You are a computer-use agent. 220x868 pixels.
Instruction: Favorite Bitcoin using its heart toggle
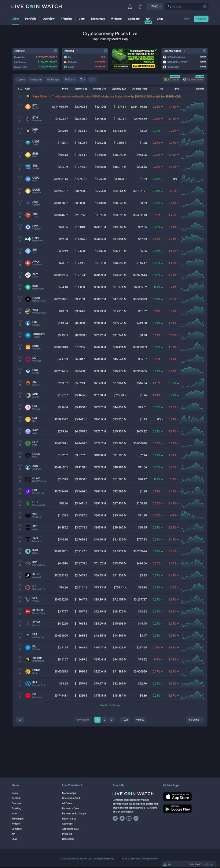pos(20,105)
